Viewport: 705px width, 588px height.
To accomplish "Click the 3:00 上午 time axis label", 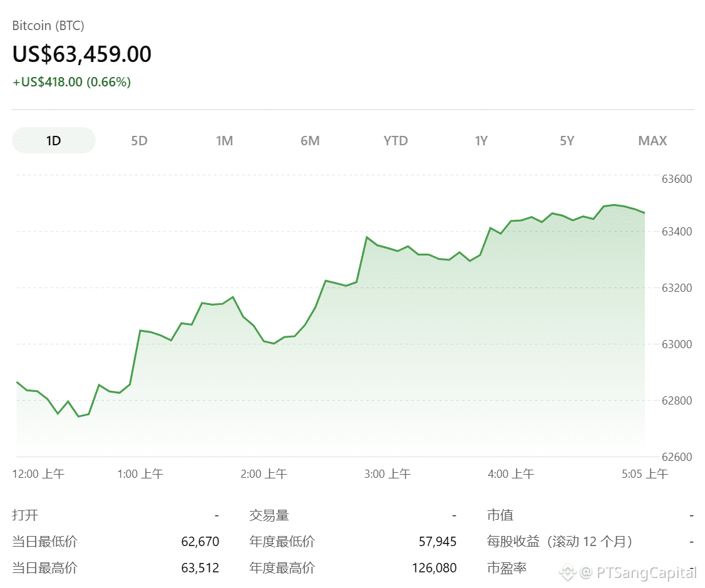I will click(x=387, y=474).
